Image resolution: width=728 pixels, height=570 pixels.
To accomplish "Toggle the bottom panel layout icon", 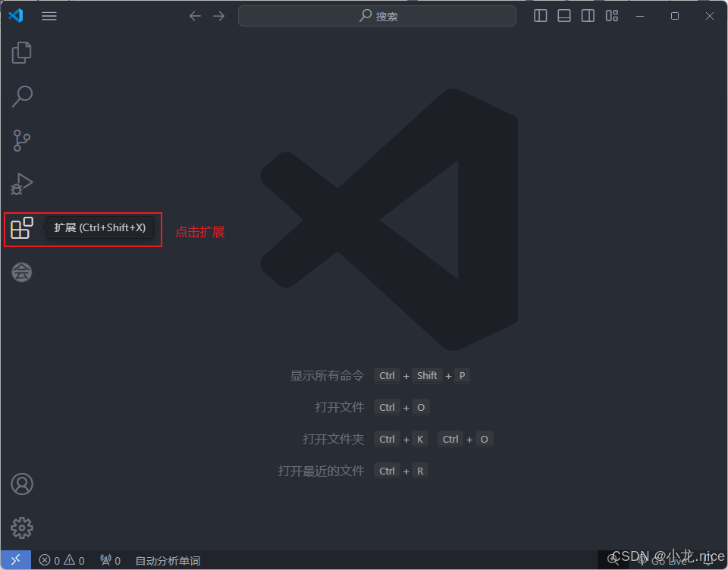I will click(x=564, y=16).
